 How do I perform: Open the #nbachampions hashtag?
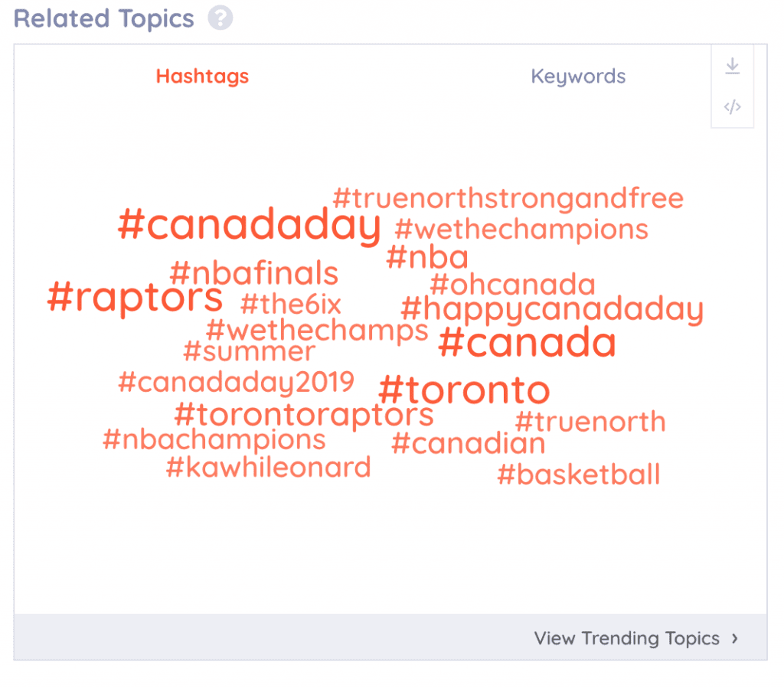click(x=214, y=441)
